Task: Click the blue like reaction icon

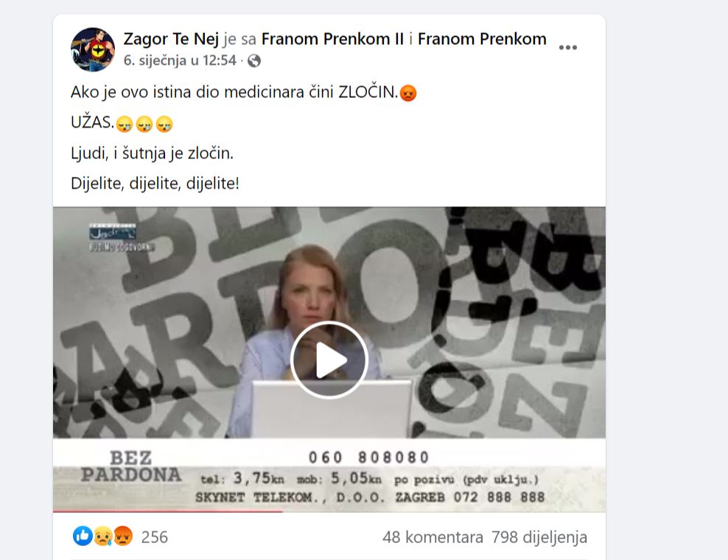Action: coord(83,536)
